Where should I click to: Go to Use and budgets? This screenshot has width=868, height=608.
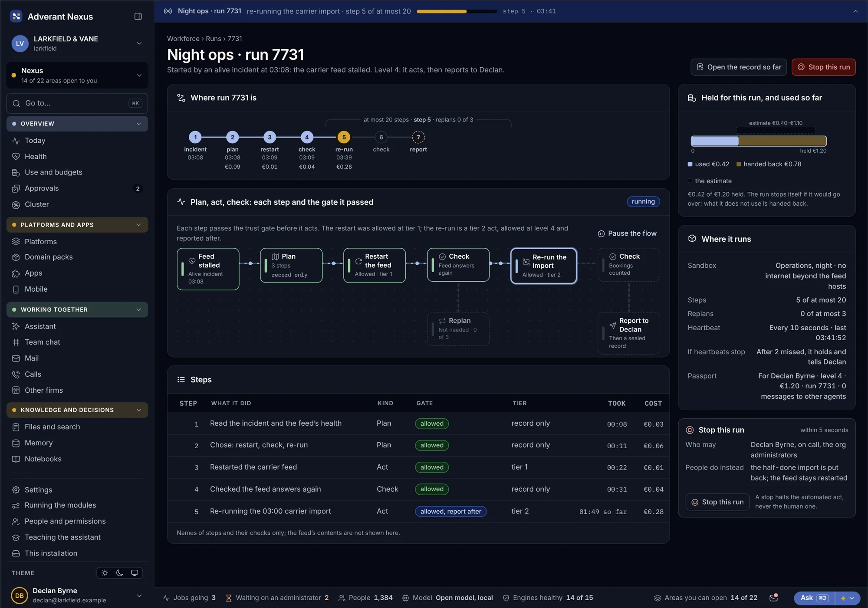pyautogui.click(x=77, y=172)
